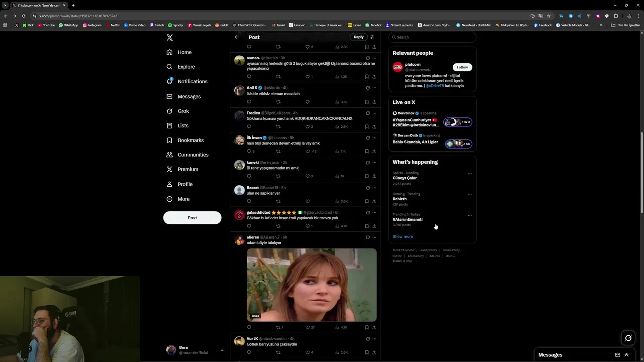Open Grok assistant floating button
This screenshot has height=362, width=644.
(628, 338)
